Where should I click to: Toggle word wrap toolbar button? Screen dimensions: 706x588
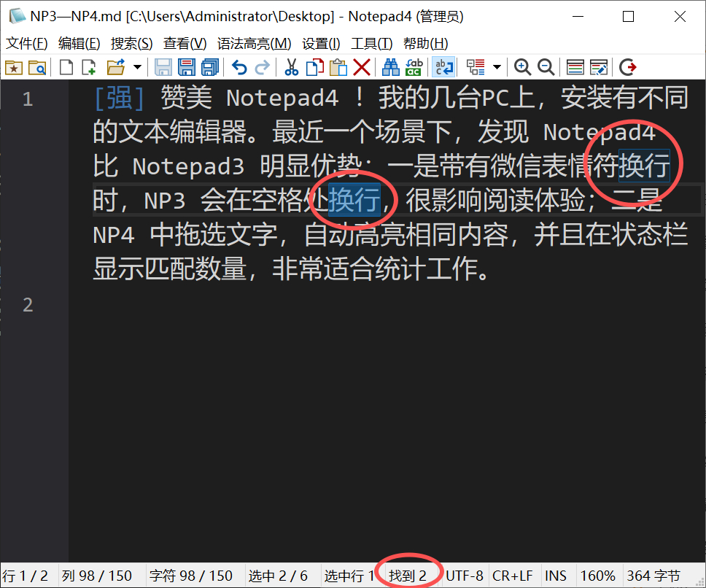(443, 68)
